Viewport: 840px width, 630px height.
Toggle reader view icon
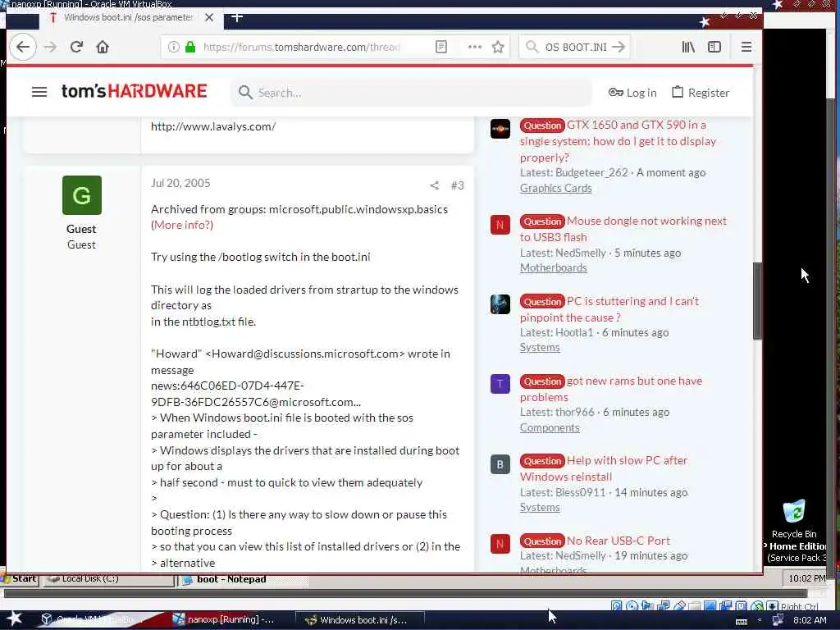pos(441,47)
